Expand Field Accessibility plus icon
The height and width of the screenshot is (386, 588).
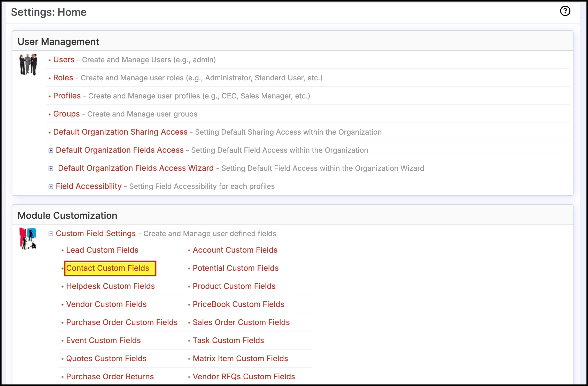[51, 187]
